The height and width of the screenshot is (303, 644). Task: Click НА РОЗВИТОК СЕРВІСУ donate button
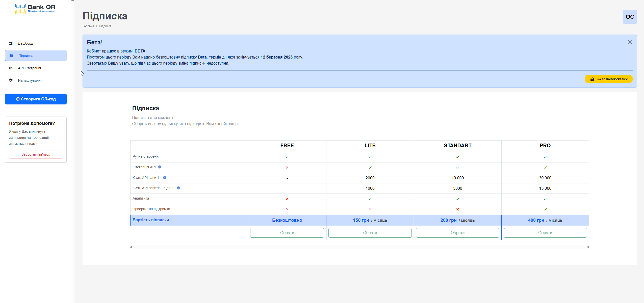(608, 79)
